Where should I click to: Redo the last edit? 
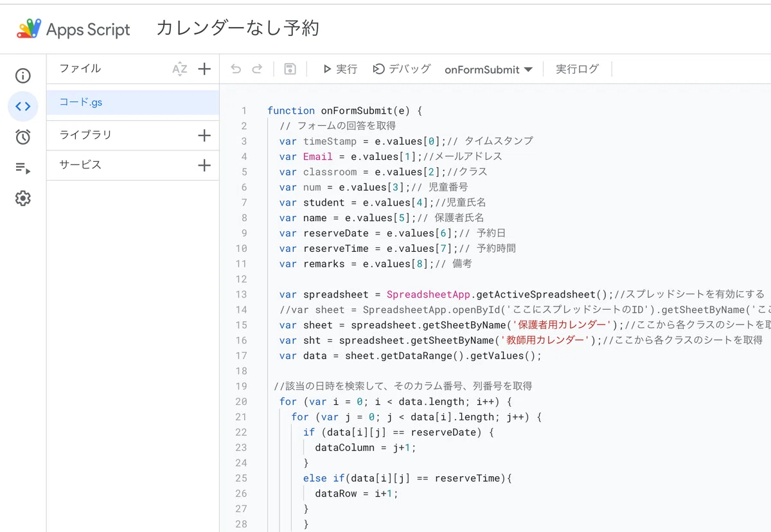tap(257, 69)
